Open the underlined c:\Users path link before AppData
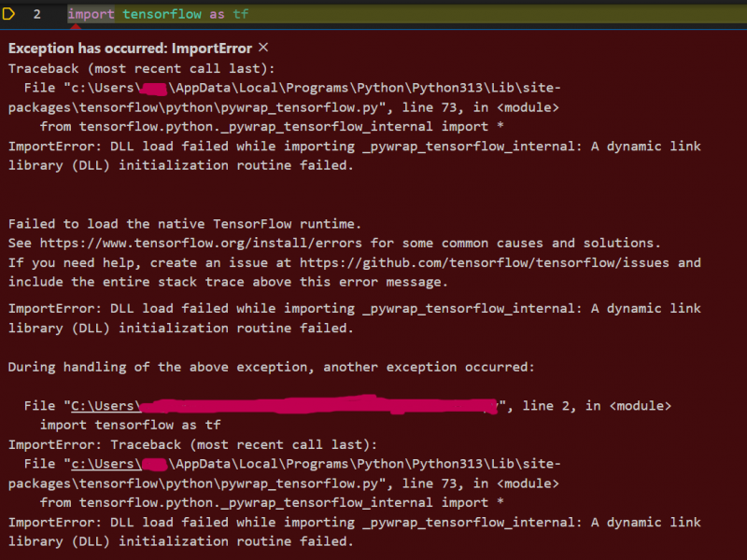The height and width of the screenshot is (560, 747). pyautogui.click(x=106, y=464)
